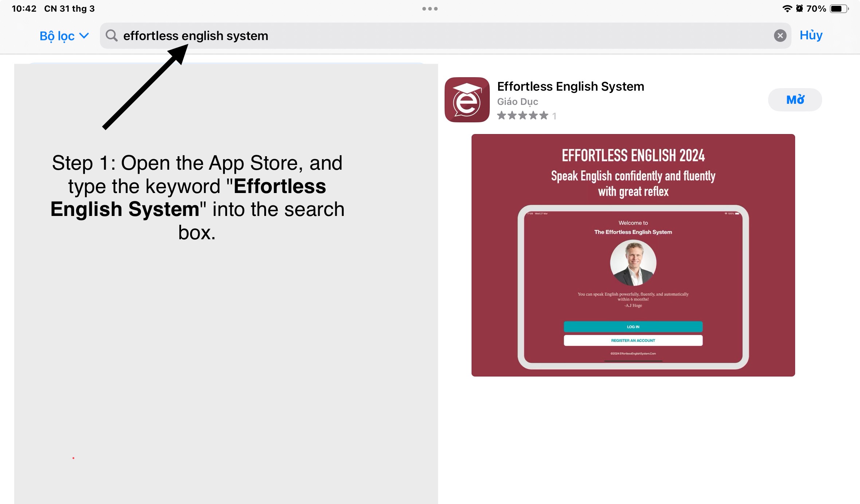Image resolution: width=860 pixels, height=504 pixels.
Task: Clear the search text with the X button
Action: tap(780, 36)
